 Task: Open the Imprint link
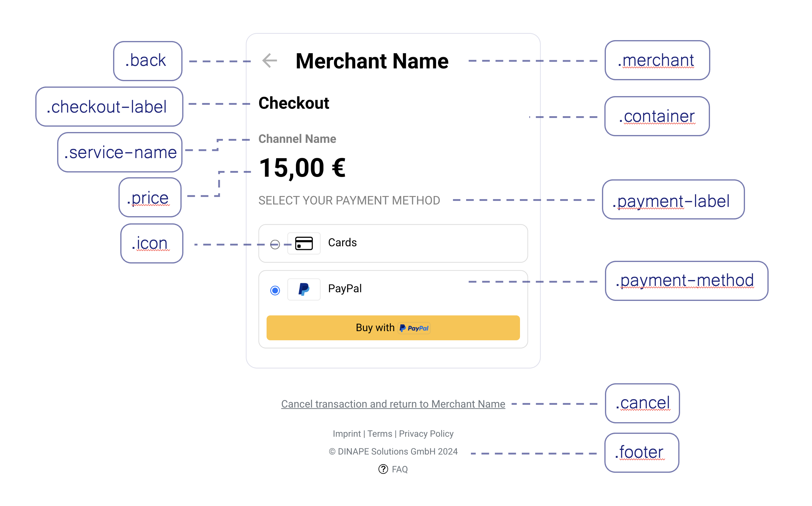tap(346, 434)
